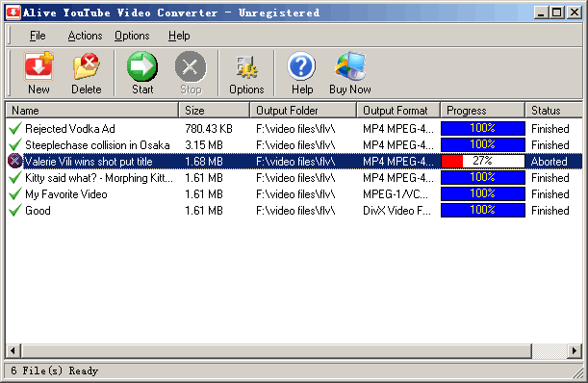Screen dimensions: 588x383
Task: Click the 27% progress bar of Valerie Vili
Action: click(x=483, y=162)
